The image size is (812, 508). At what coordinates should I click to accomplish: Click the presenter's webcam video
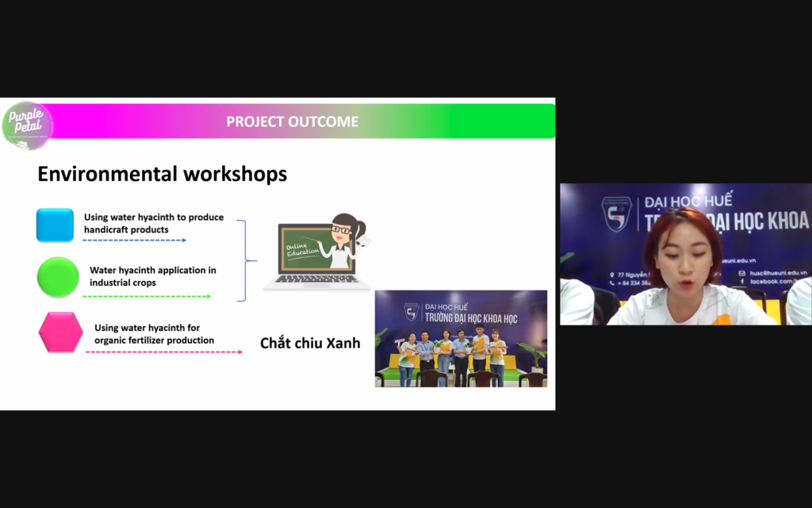point(686,254)
